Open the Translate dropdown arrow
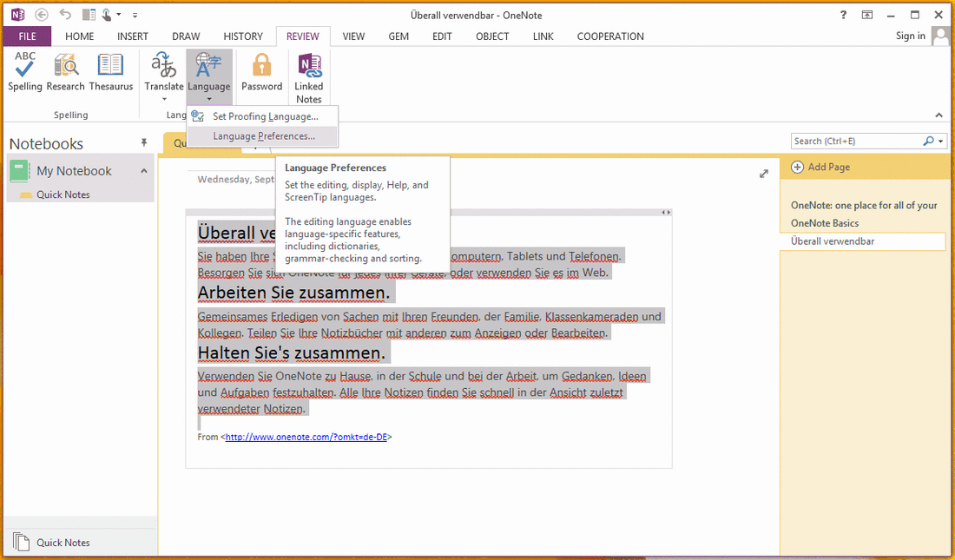Viewport: 955px width, 560px height. [x=164, y=99]
